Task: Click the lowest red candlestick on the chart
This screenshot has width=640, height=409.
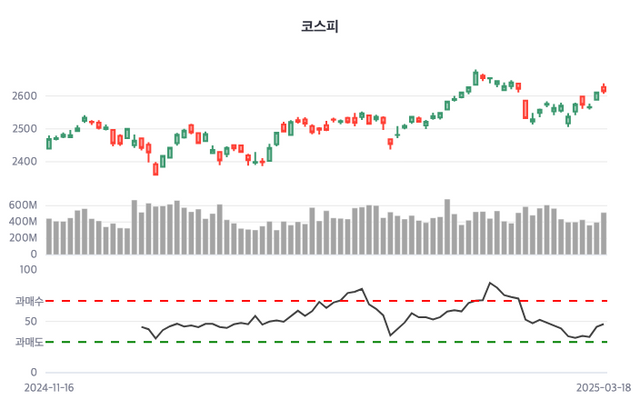Action: tap(156, 168)
